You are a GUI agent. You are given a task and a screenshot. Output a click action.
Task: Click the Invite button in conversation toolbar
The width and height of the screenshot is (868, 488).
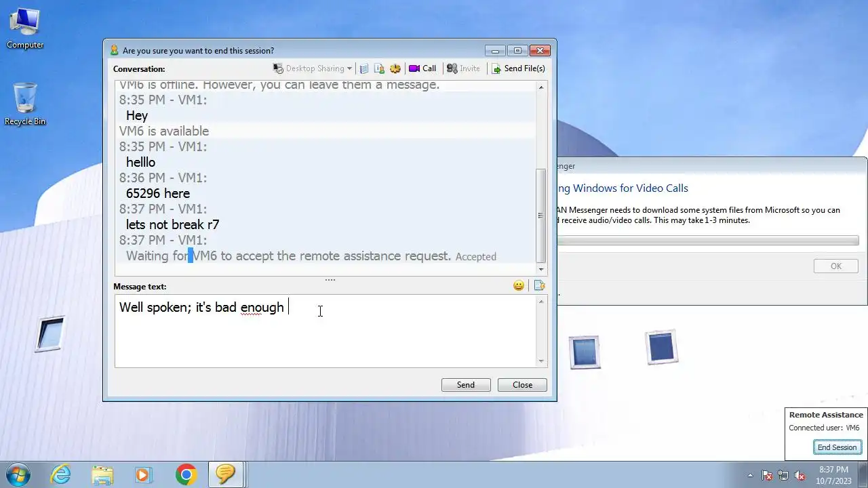pyautogui.click(x=463, y=68)
